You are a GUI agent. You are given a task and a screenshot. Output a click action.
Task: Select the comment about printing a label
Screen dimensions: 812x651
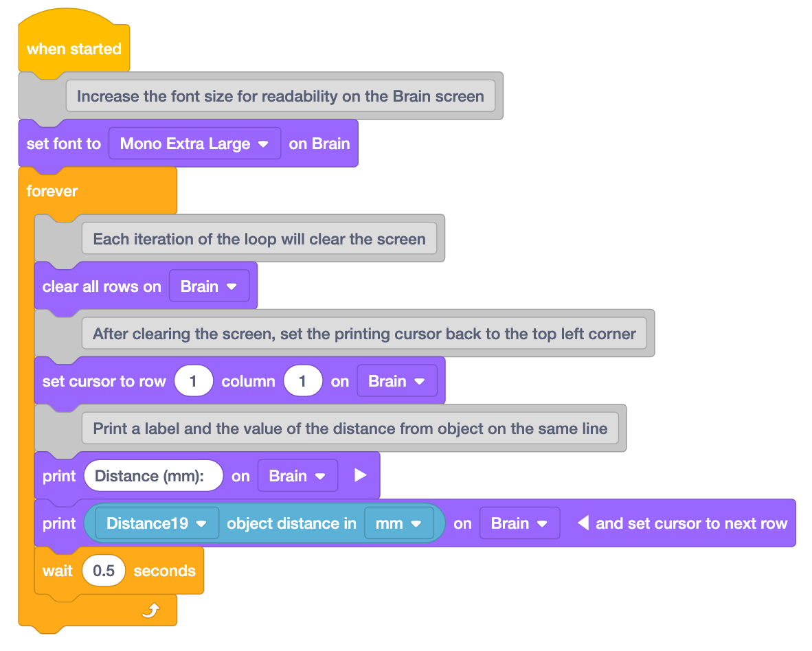(350, 428)
